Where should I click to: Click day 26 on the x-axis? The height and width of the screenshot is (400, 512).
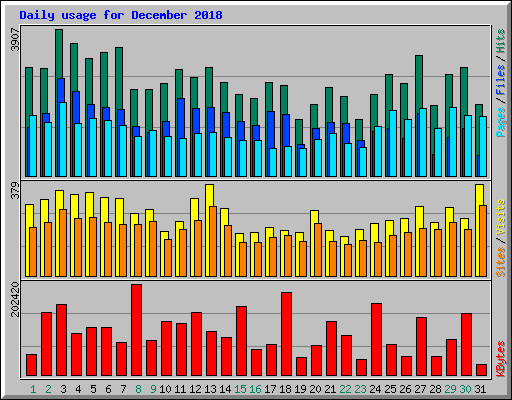click(405, 389)
